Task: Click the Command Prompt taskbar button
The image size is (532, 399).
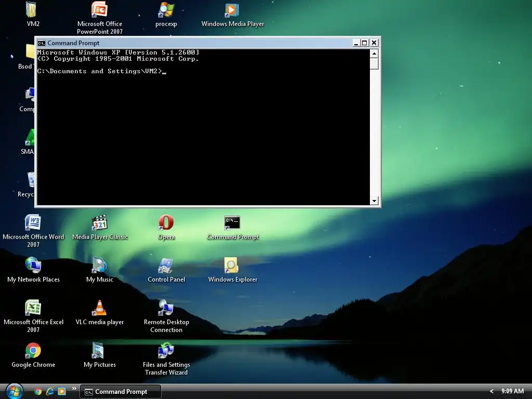Action: click(121, 392)
